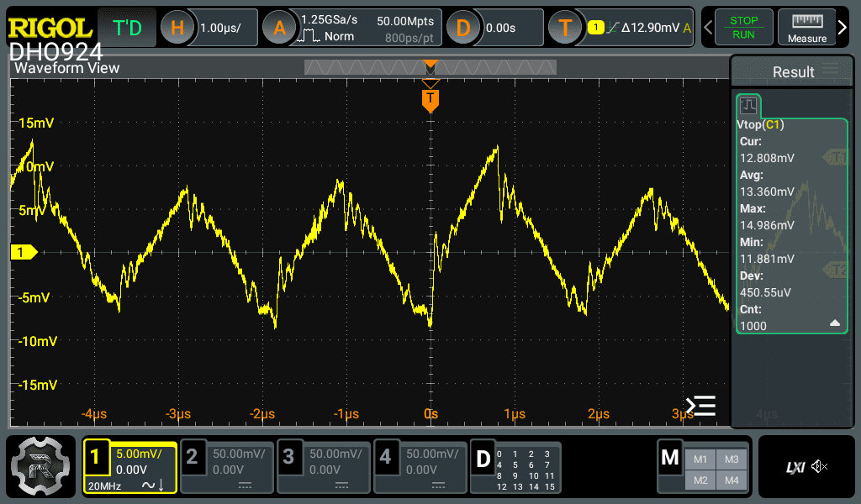The image size is (861, 504).
Task: Click the 0.00s horizontal delay value
Action: click(501, 28)
